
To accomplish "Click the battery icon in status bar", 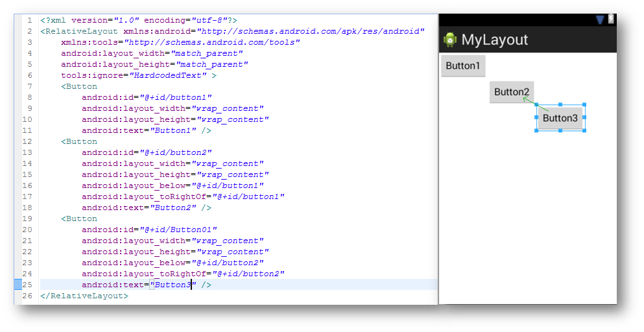I will (611, 19).
